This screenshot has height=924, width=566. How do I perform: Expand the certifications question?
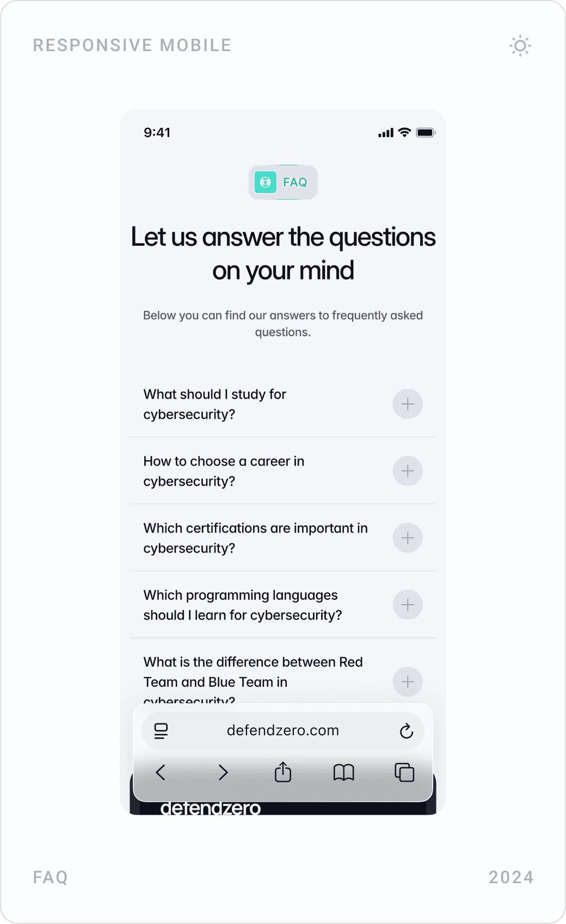(407, 538)
